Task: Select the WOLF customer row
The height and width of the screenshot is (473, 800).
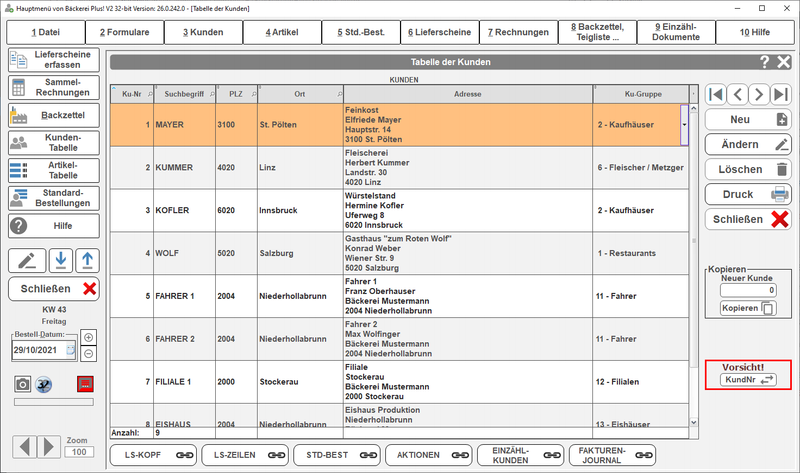Action: [399, 253]
